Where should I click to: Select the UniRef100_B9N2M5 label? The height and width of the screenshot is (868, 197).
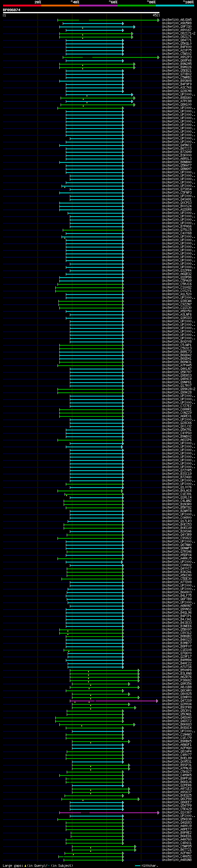click(177, 64)
